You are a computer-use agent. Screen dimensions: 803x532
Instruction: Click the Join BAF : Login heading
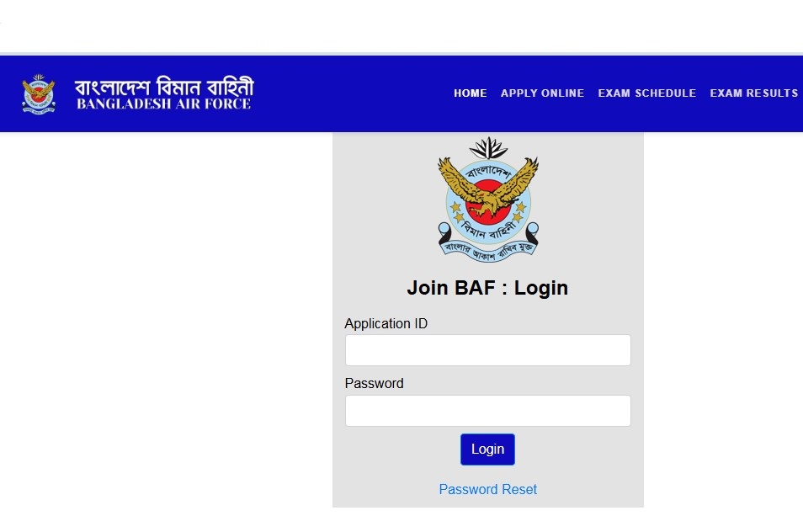pos(487,288)
